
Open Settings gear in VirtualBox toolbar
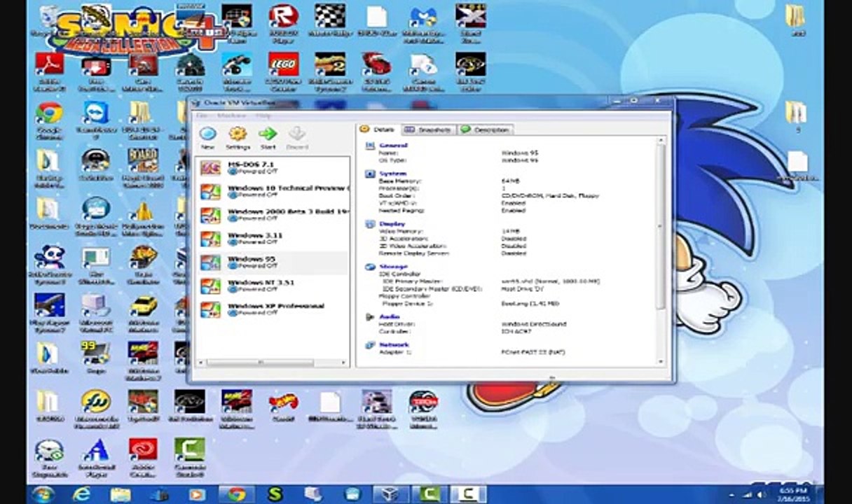(238, 134)
